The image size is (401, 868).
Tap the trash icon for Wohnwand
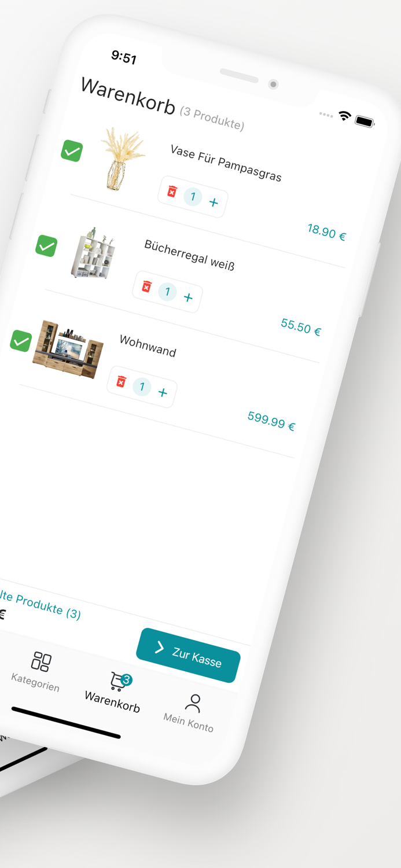[122, 381]
